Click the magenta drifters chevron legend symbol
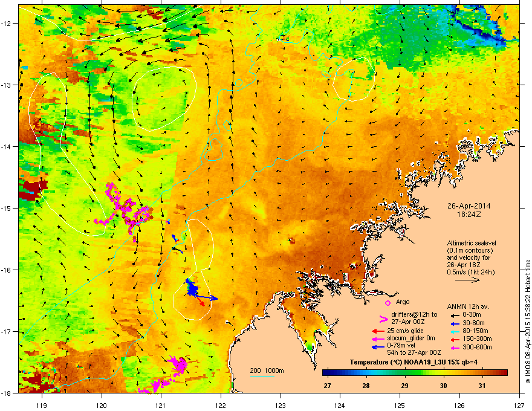The width and height of the screenshot is (532, 411). (383, 319)
